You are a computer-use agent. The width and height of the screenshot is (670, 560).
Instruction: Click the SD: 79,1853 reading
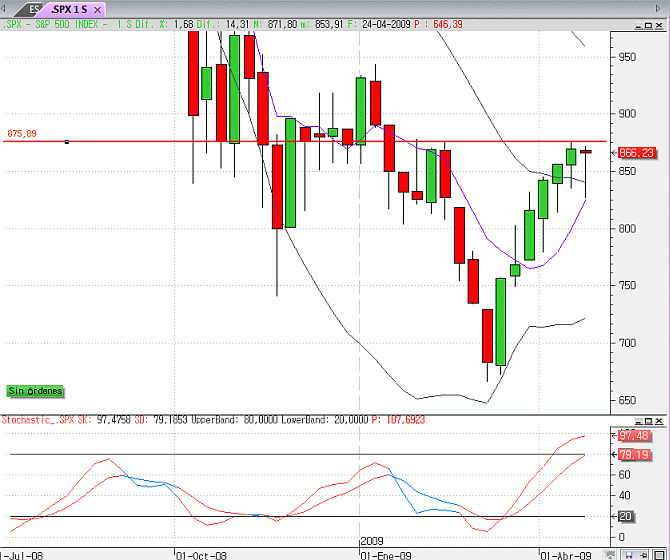161,420
